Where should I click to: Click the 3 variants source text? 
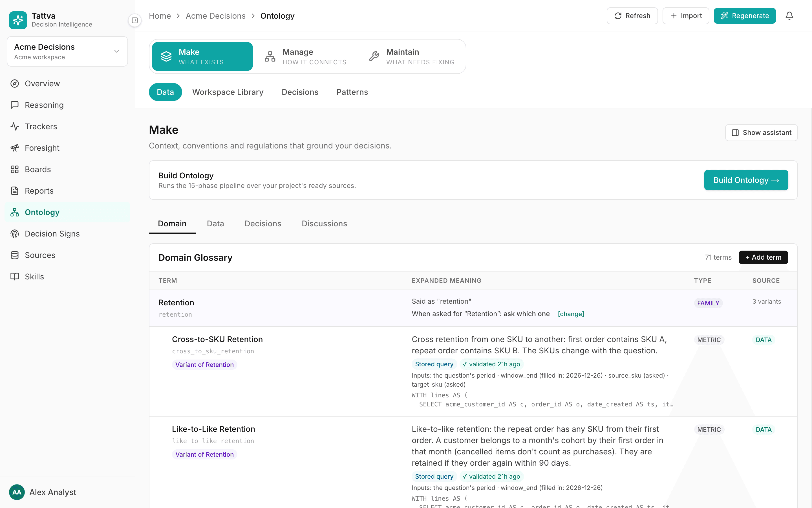767,301
